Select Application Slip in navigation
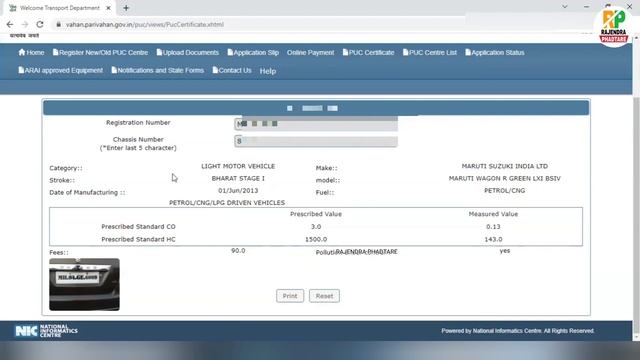Viewport: 640px width, 360px height. pos(253,52)
